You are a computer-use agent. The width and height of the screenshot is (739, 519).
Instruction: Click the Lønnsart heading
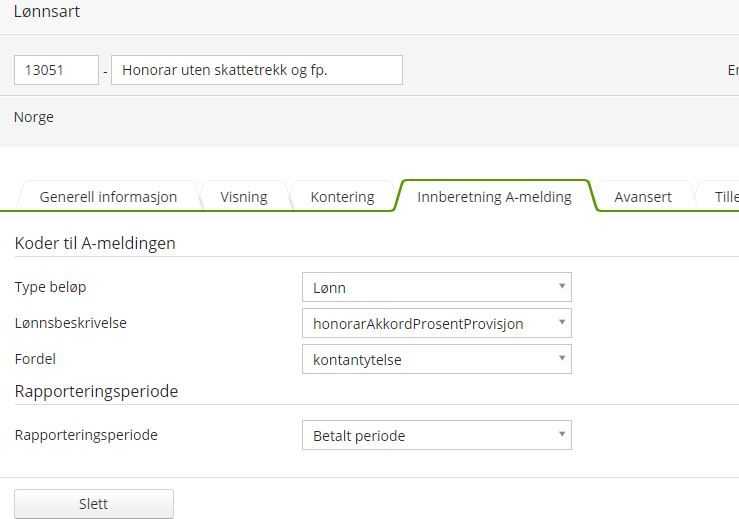[x=47, y=11]
